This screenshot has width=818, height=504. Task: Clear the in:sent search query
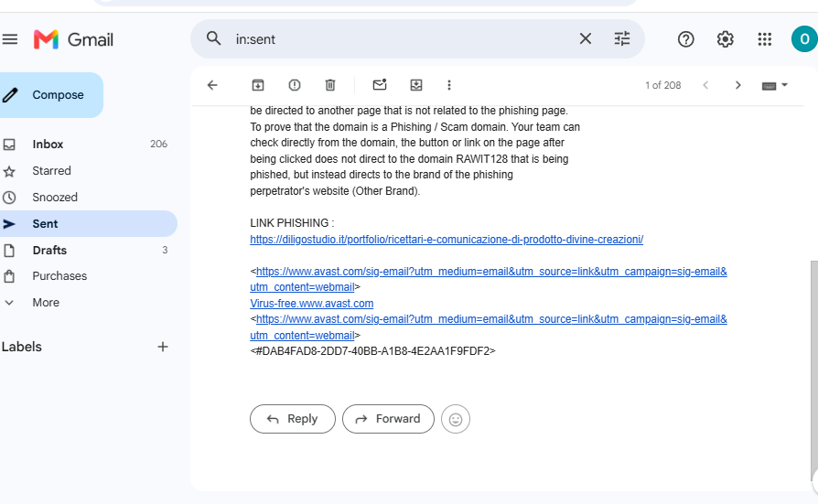point(586,38)
